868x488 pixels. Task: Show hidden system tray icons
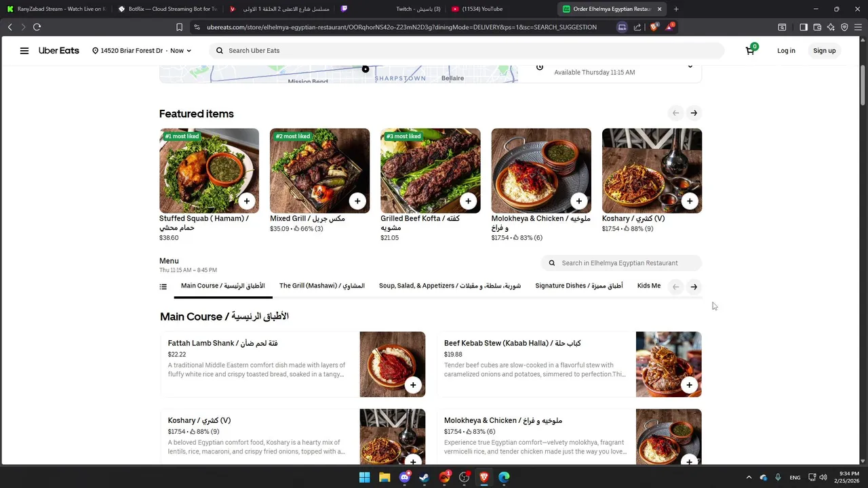(x=749, y=477)
